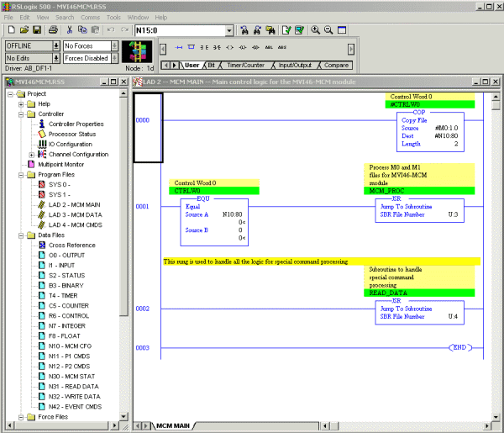
Task: Open N31 - READ DATA data file
Action: 73,386
